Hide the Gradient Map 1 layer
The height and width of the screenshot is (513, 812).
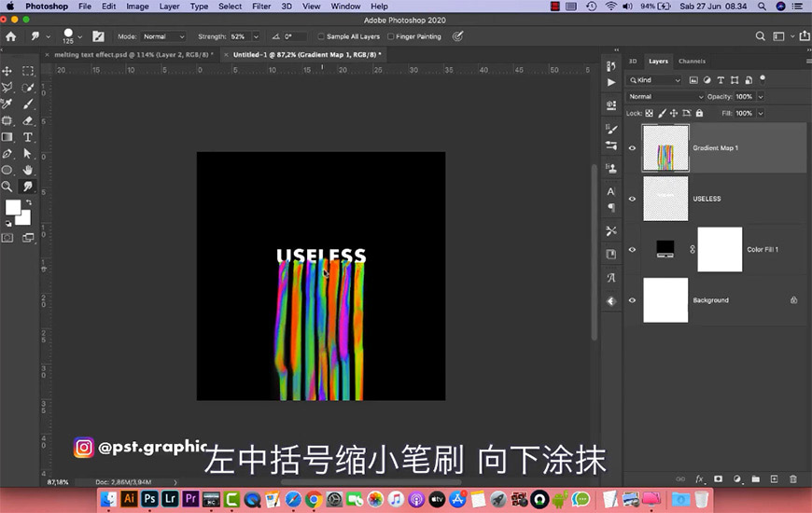(632, 148)
